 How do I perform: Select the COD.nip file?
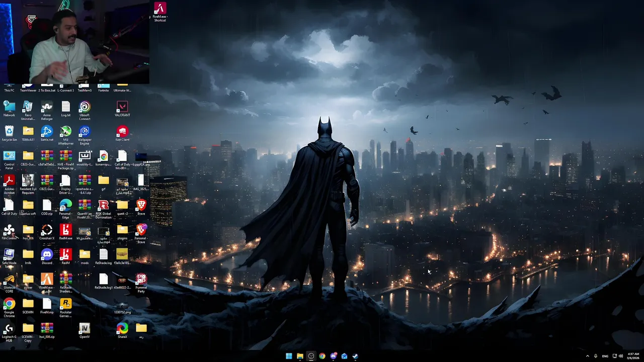point(47,207)
